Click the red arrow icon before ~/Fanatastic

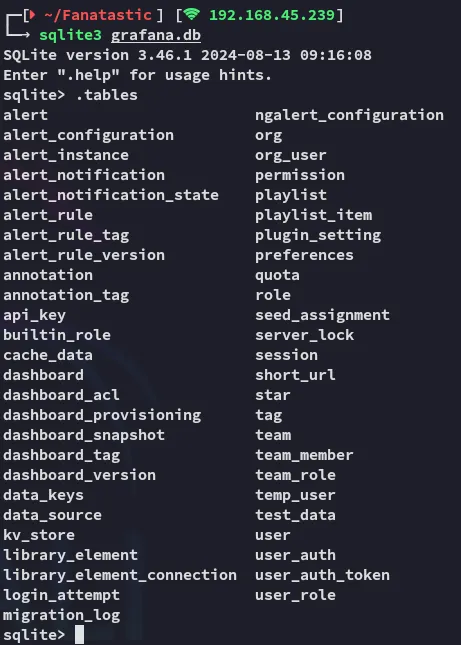click(33, 15)
